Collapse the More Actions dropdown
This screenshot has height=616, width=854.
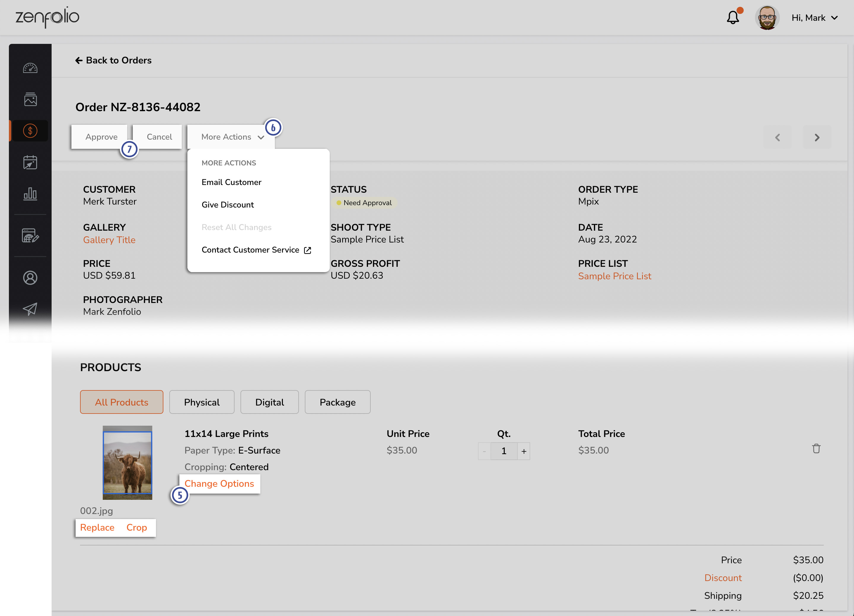(232, 137)
